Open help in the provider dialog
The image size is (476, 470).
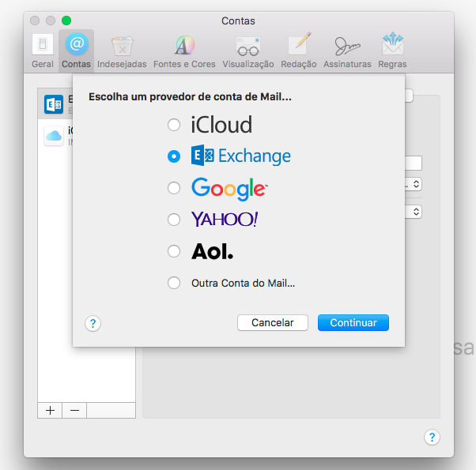coord(93,323)
